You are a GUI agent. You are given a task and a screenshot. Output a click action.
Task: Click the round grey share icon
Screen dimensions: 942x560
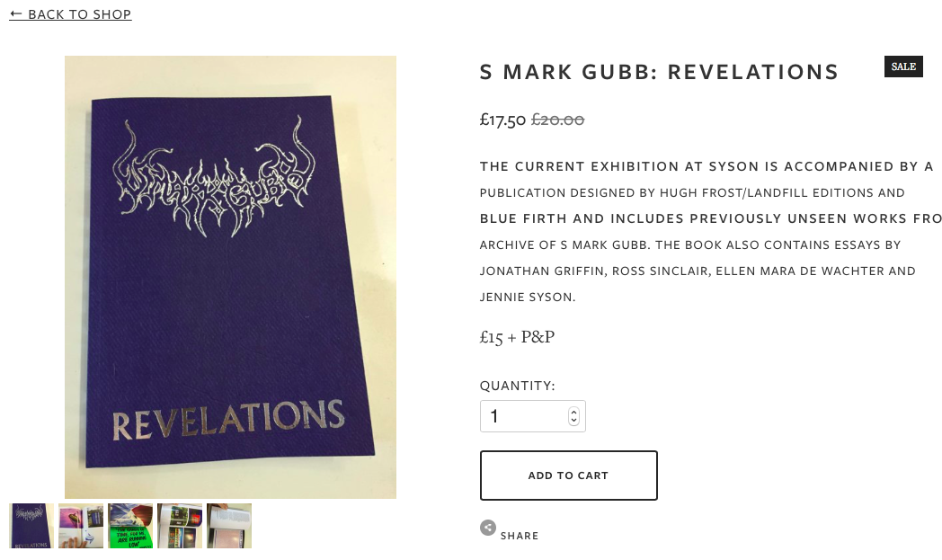[488, 528]
